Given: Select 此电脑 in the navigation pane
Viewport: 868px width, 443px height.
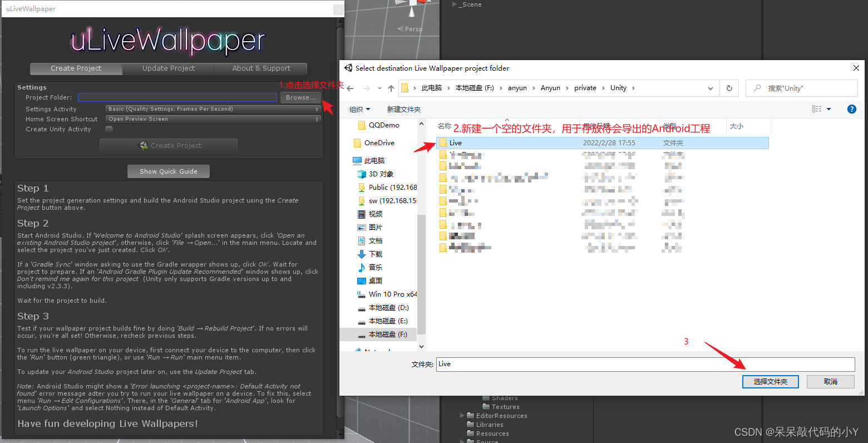Looking at the screenshot, I should (374, 161).
